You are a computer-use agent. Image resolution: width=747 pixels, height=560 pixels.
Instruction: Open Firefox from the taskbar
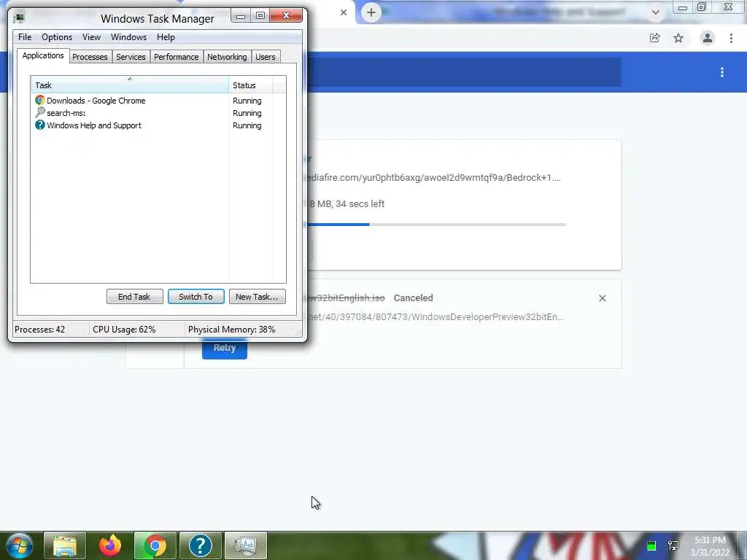110,545
